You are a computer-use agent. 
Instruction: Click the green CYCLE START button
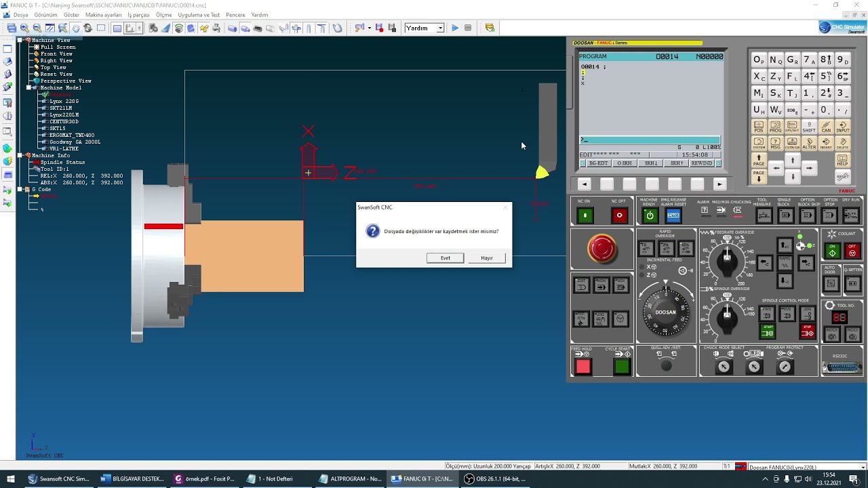point(623,366)
